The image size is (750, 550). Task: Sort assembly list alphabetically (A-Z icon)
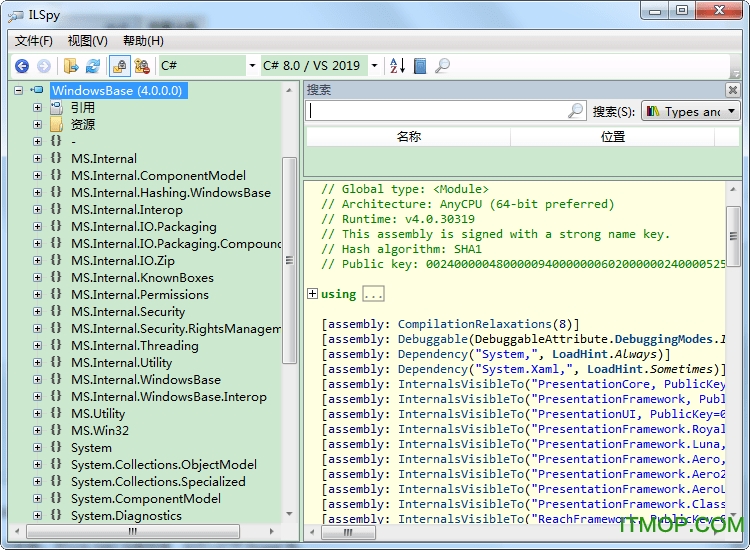pos(397,66)
